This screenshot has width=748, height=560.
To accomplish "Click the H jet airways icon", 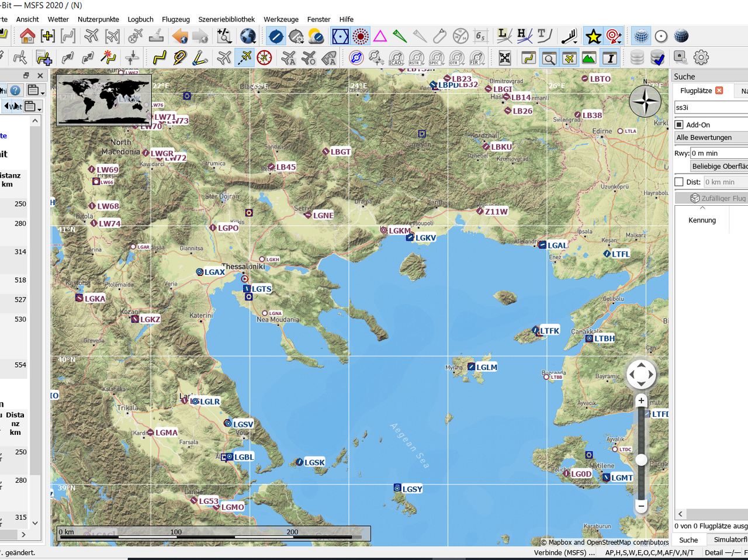I will 524,36.
